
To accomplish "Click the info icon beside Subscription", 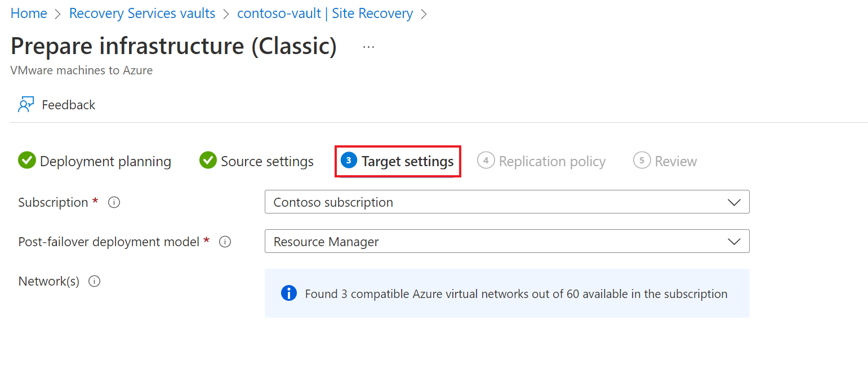I will 114,202.
